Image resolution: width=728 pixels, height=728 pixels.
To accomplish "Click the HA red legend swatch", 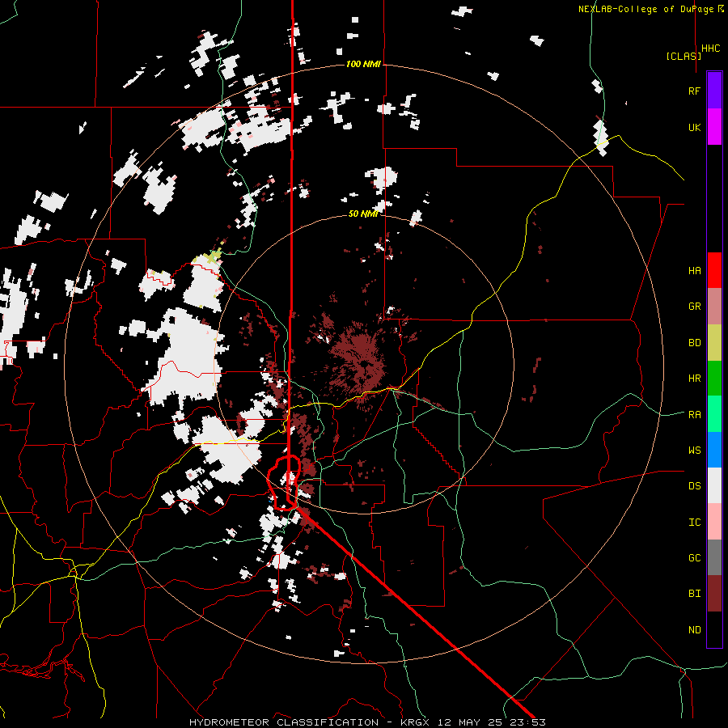I will pos(714,270).
